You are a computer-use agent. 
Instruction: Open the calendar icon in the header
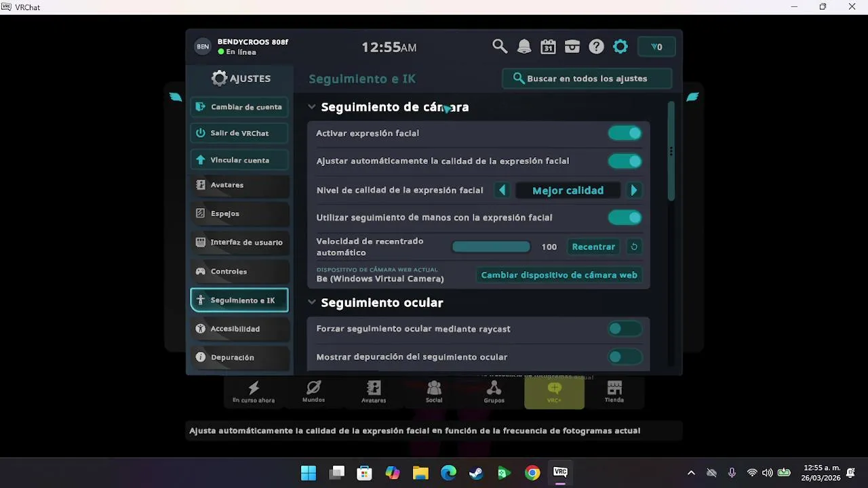548,47
